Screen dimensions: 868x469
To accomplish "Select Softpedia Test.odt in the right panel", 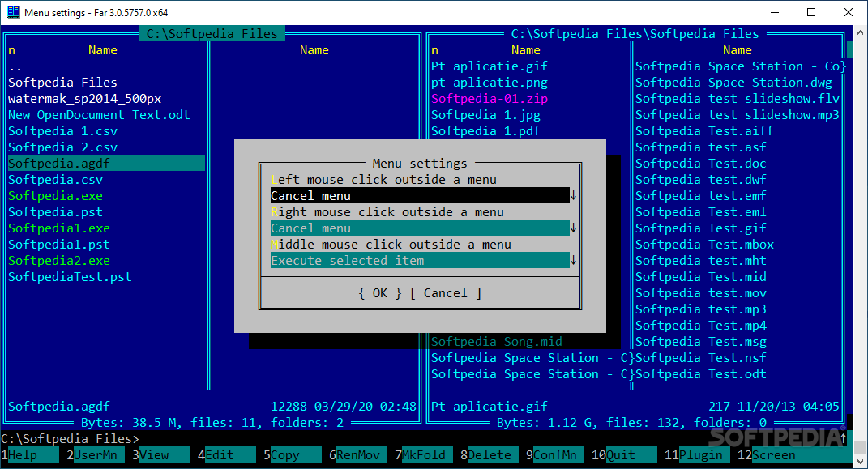I will [x=701, y=374].
